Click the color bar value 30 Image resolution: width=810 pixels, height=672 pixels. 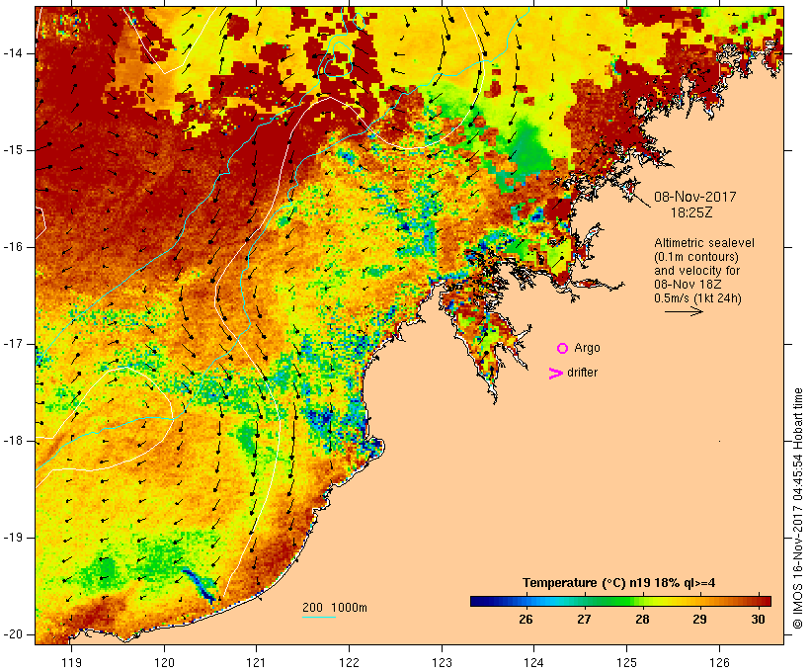coord(758,620)
